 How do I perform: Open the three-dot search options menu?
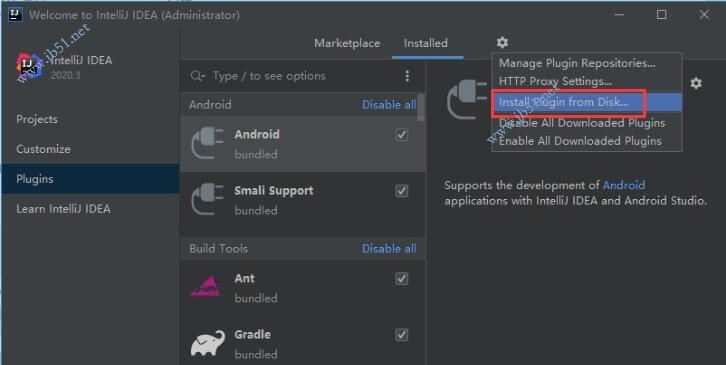(x=407, y=76)
